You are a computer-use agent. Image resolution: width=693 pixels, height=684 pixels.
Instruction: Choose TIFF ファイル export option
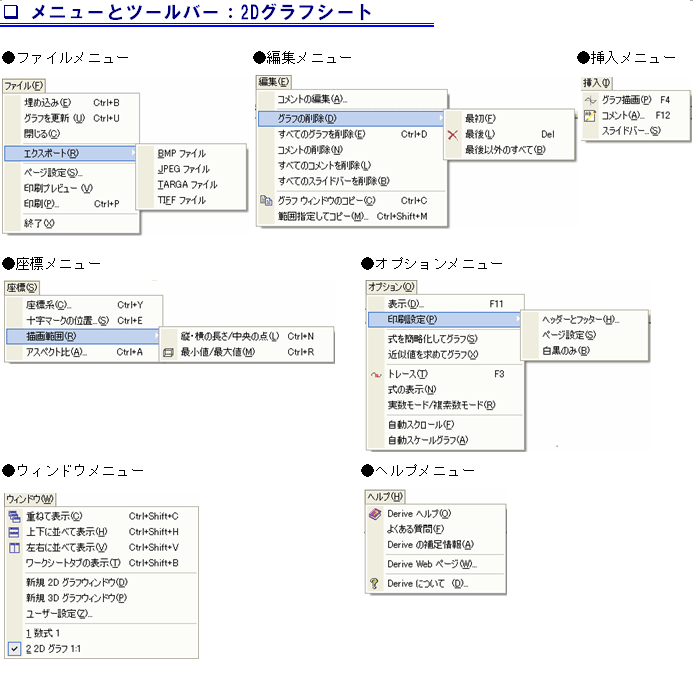191,201
